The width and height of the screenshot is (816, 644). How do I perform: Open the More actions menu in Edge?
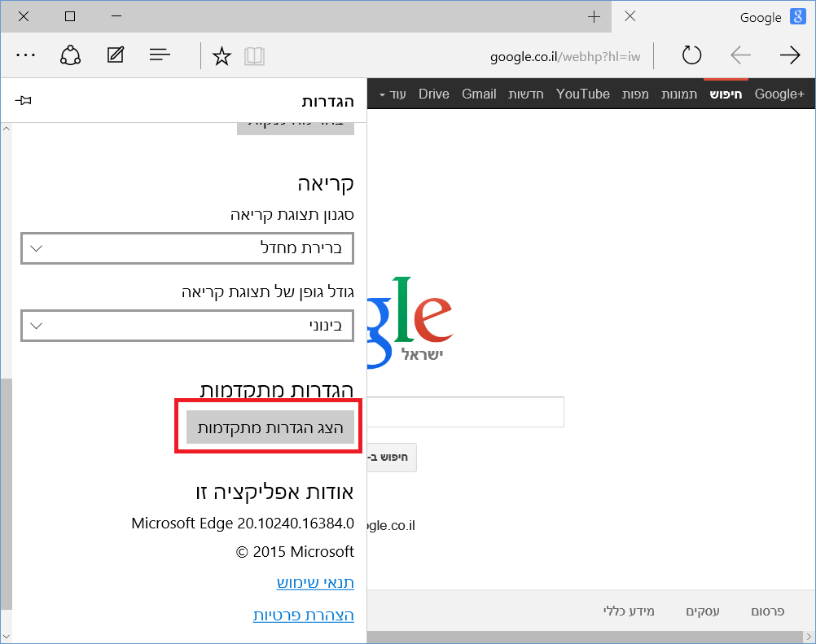tap(25, 55)
